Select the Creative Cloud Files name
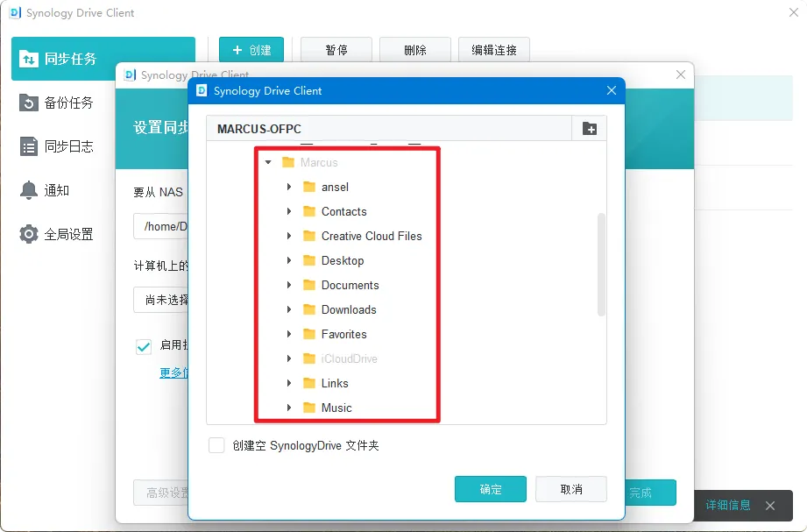The height and width of the screenshot is (532, 807). 372,236
